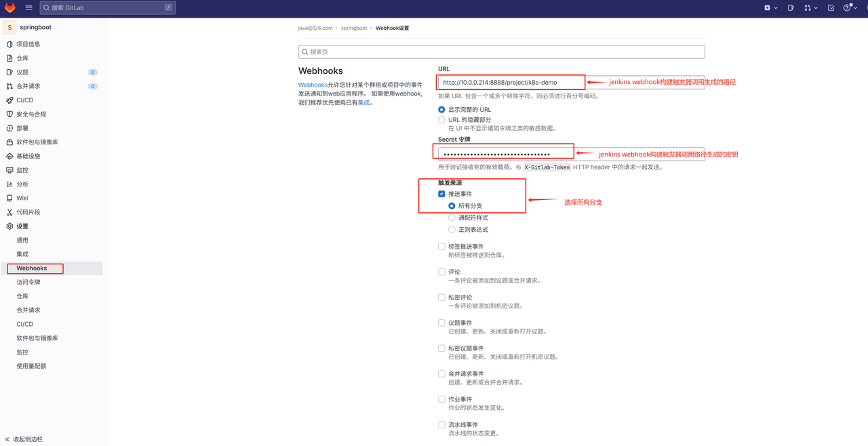Go to 访问令牌 in settings submenu

pos(28,282)
